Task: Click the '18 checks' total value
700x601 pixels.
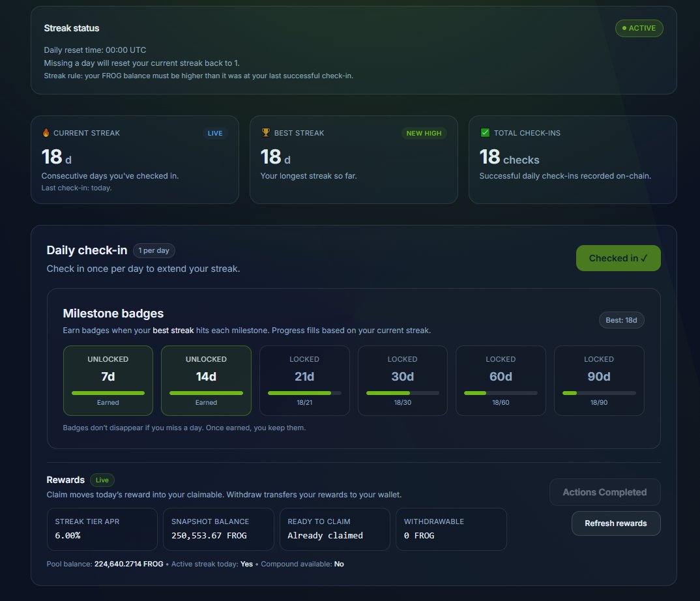Action: point(509,157)
